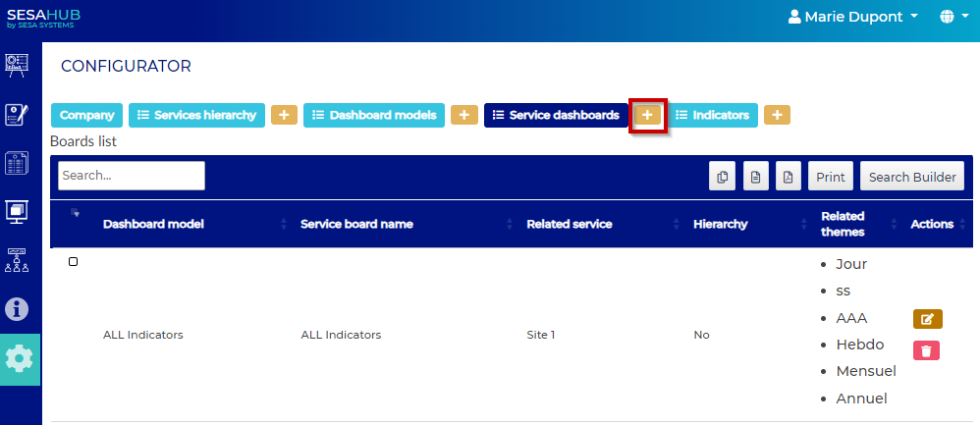Click the user avatar icon next to Marie Dupont
The image size is (980, 425).
point(794,17)
